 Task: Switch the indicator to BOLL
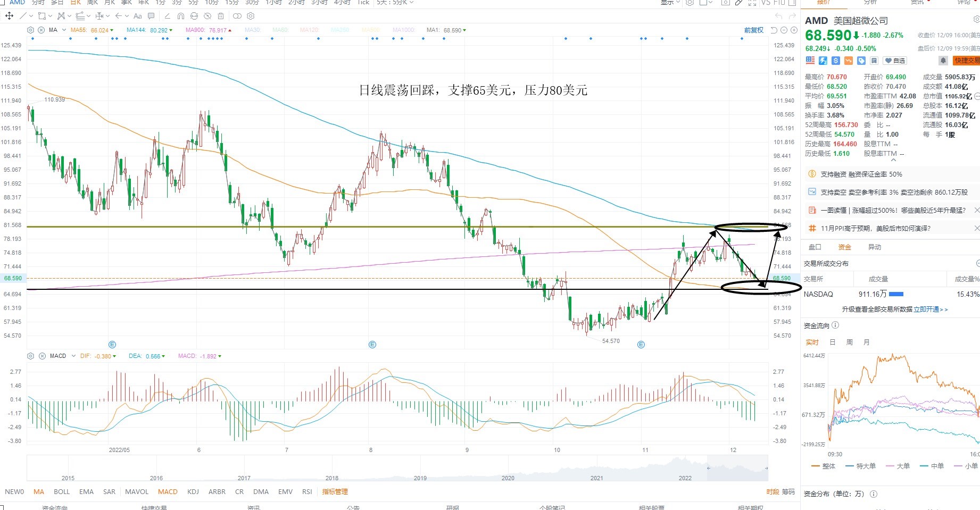click(62, 491)
